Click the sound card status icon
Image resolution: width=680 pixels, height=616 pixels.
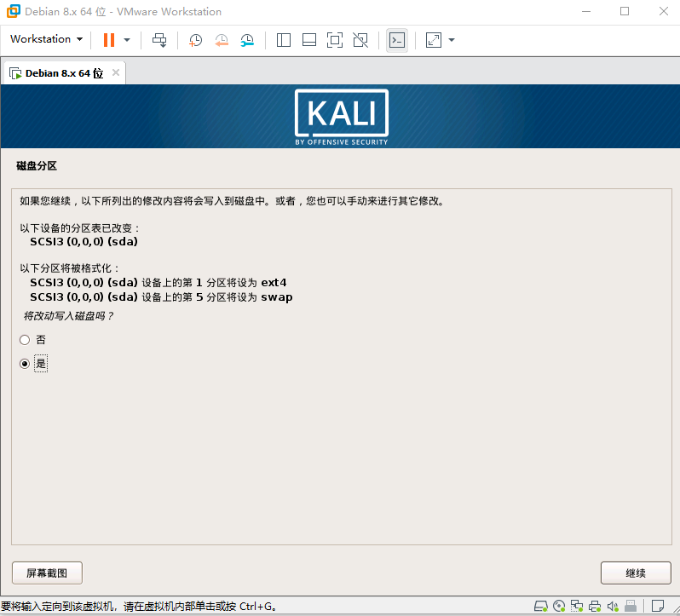pyautogui.click(x=613, y=606)
